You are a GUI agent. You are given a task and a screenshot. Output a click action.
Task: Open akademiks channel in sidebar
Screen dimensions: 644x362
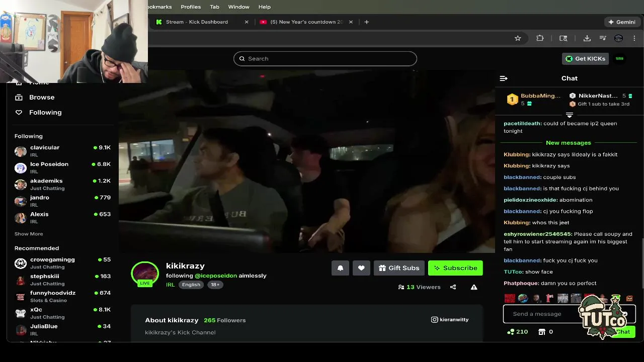coord(63,184)
